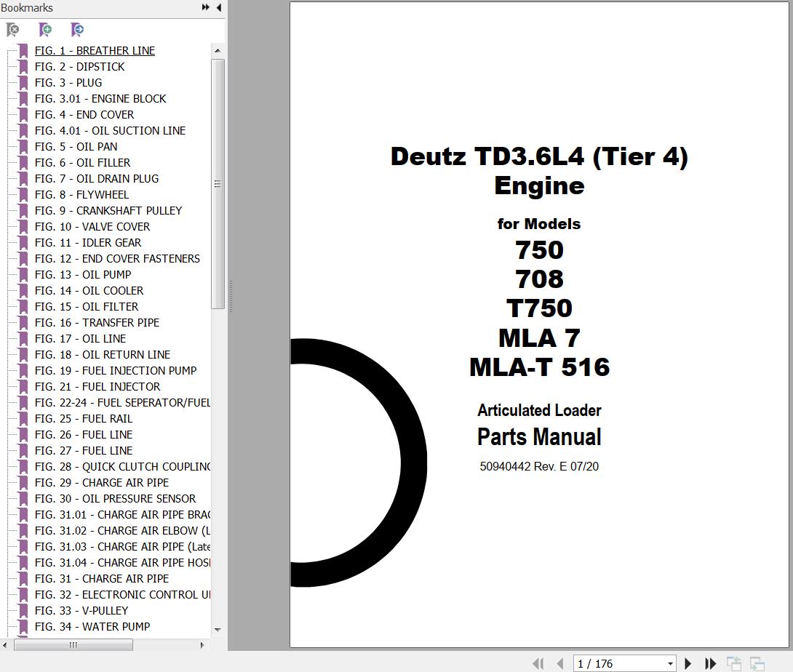
Task: Jump to the last page
Action: (x=710, y=663)
